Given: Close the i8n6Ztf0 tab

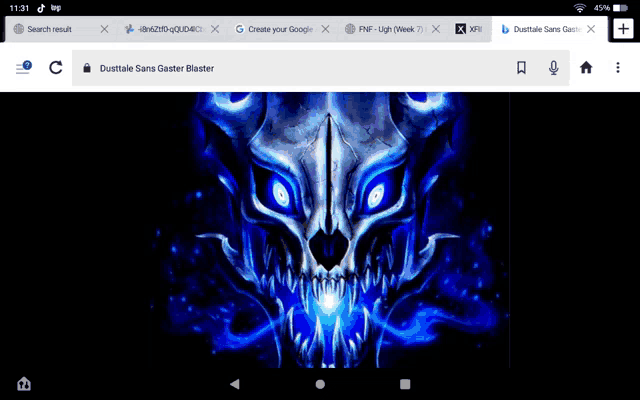Looking at the screenshot, I should (215, 29).
